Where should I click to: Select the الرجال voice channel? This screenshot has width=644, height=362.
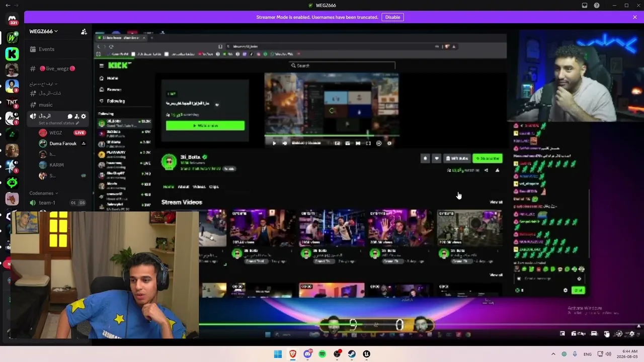pyautogui.click(x=59, y=119)
